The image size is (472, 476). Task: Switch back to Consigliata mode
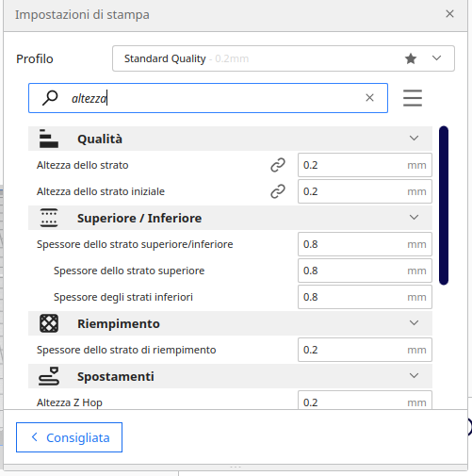point(69,437)
